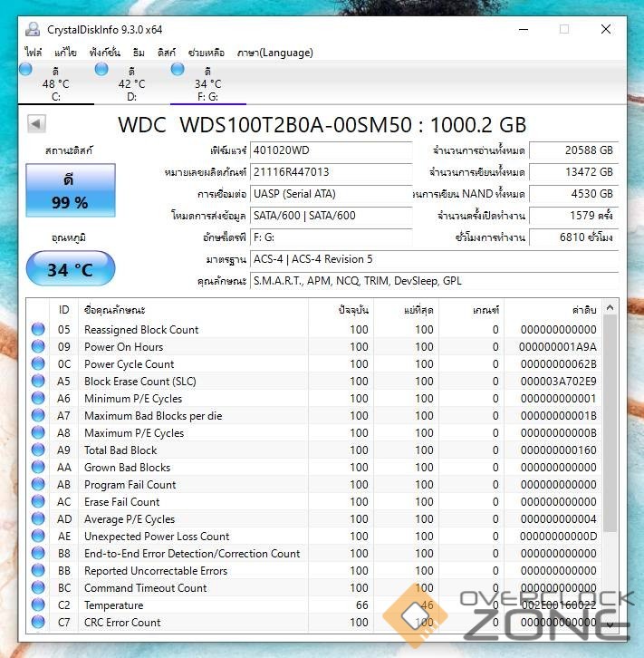Click the raw value 000003A702E9

558,381
